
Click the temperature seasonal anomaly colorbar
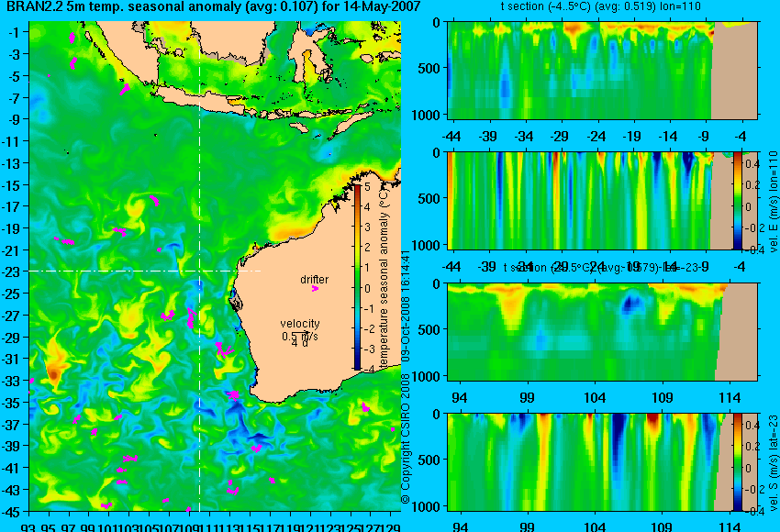click(358, 277)
